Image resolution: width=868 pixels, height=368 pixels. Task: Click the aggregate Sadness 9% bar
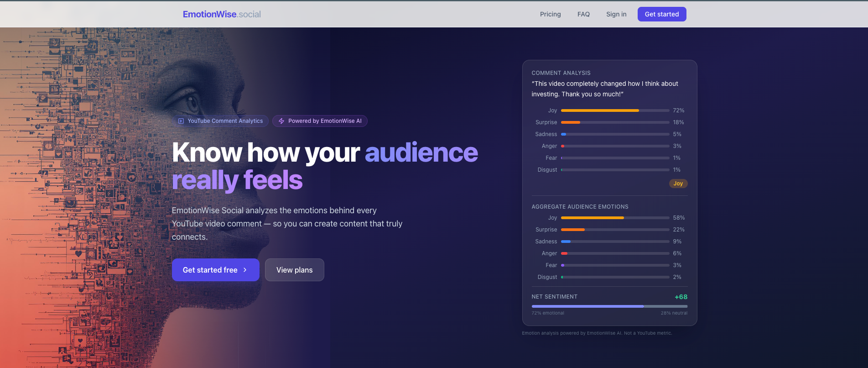615,242
